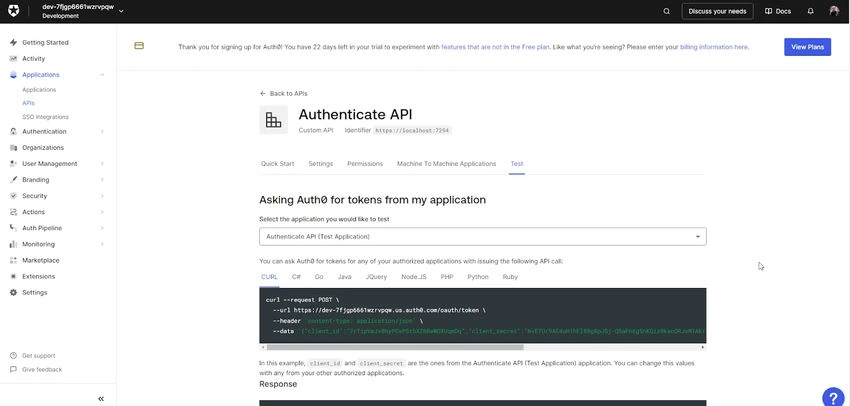Expand the Monitoring section chevron
This screenshot has height=406, width=850.
[102, 244]
